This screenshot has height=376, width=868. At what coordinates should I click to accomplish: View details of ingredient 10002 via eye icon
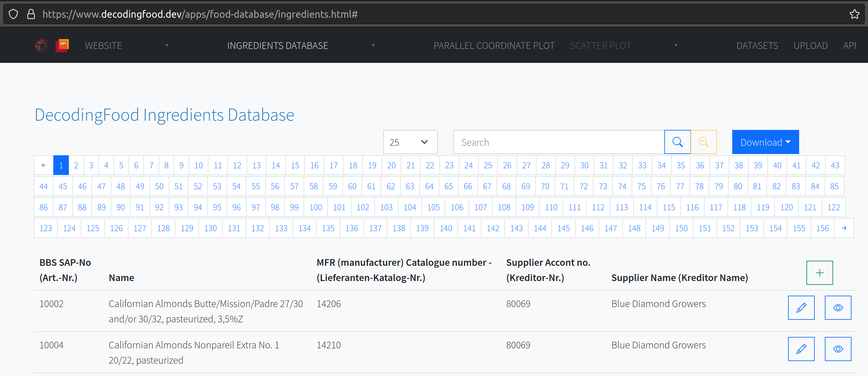point(838,307)
